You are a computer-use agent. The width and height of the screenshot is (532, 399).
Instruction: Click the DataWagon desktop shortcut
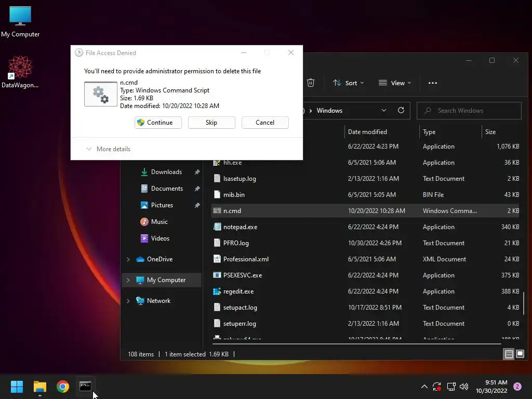[x=20, y=72]
